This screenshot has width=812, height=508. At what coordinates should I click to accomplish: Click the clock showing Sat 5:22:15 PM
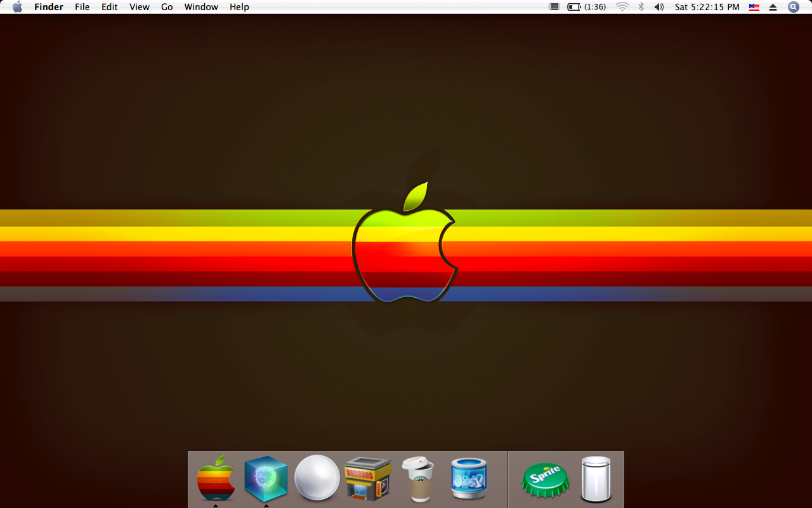point(707,7)
